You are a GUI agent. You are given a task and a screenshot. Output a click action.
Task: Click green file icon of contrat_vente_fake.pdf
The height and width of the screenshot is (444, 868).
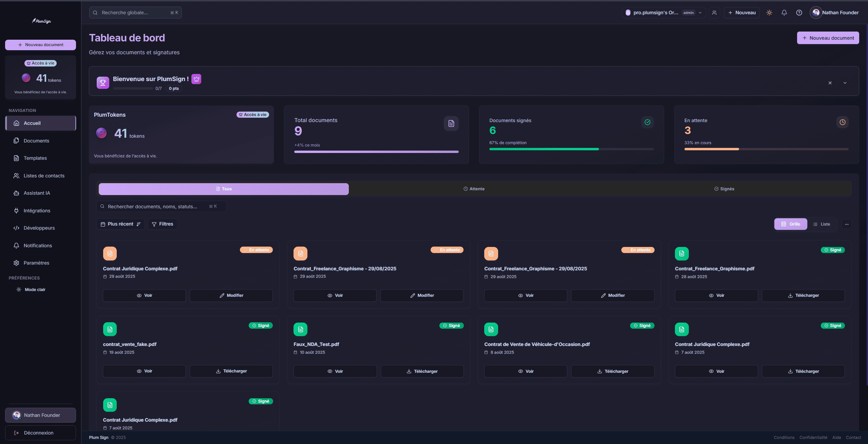coord(110,329)
